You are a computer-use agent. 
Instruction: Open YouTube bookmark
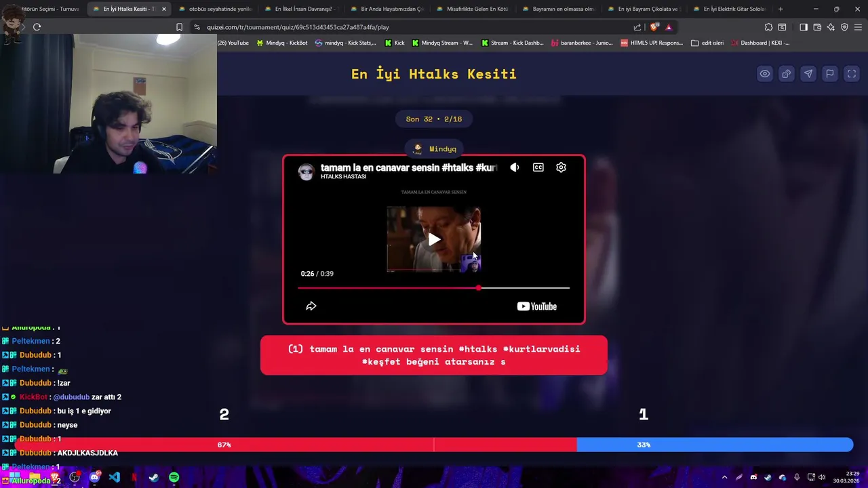233,43
